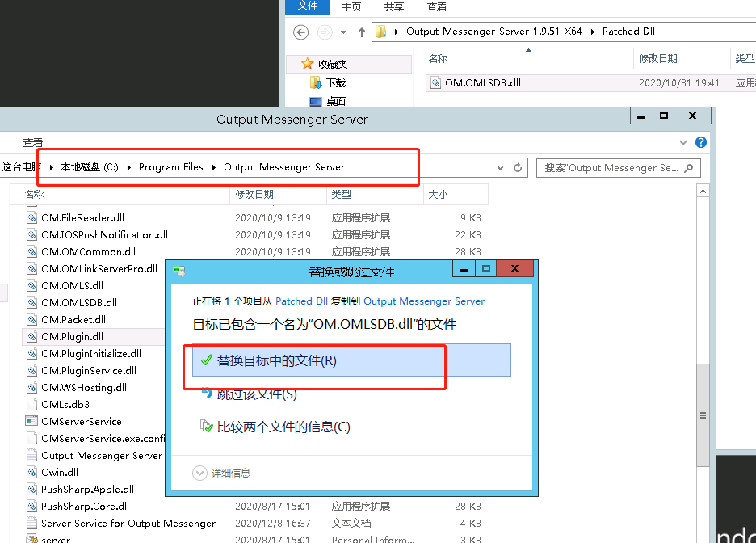756x543 pixels.
Task: Select OM.Plugin.dll file
Action: pyautogui.click(x=73, y=337)
